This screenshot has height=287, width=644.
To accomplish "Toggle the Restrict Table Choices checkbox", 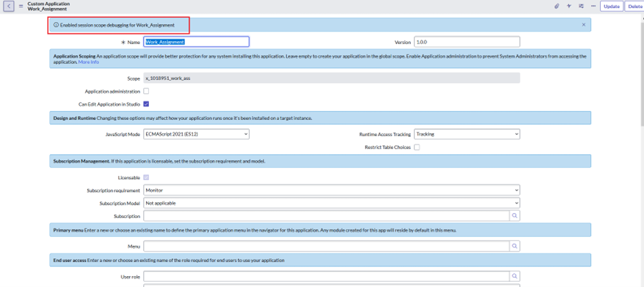I will [416, 147].
